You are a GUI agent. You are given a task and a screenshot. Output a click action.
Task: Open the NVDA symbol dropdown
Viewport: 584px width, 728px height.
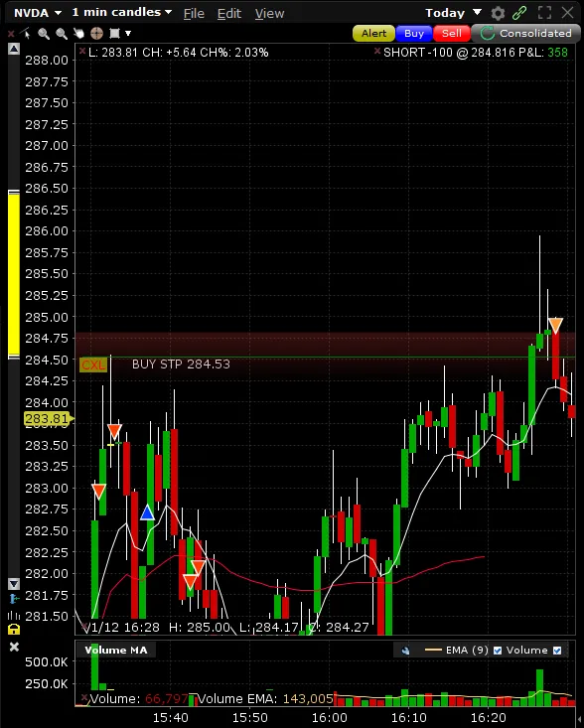[38, 13]
